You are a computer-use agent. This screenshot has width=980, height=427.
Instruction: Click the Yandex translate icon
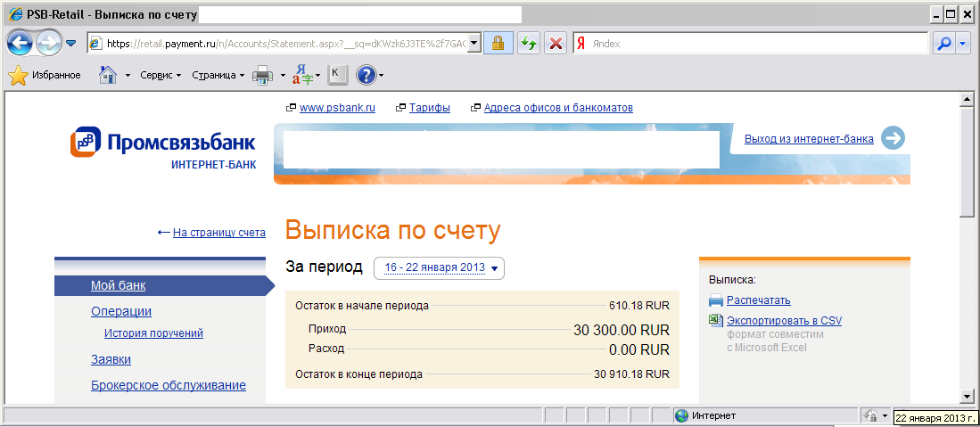[304, 75]
